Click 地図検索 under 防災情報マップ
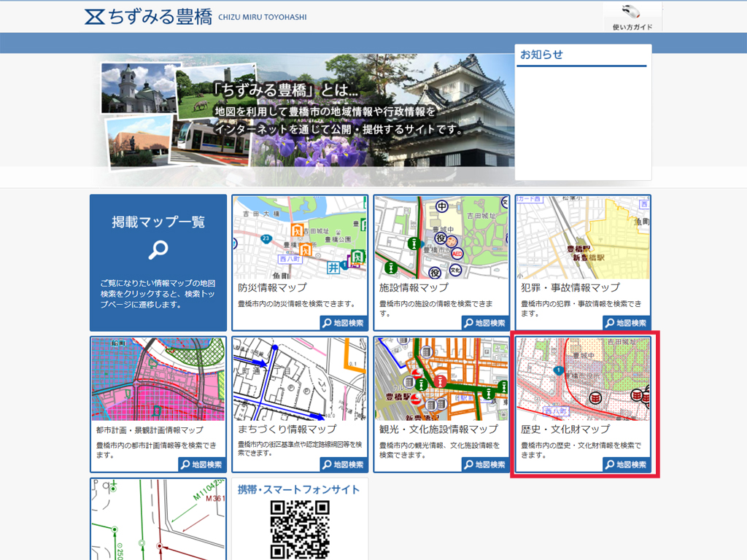Image resolution: width=747 pixels, height=560 pixels. click(344, 323)
